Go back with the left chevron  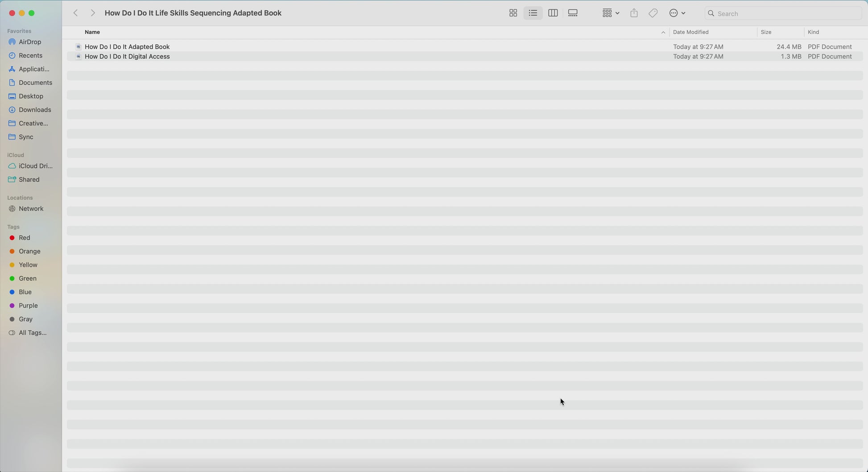pos(76,13)
